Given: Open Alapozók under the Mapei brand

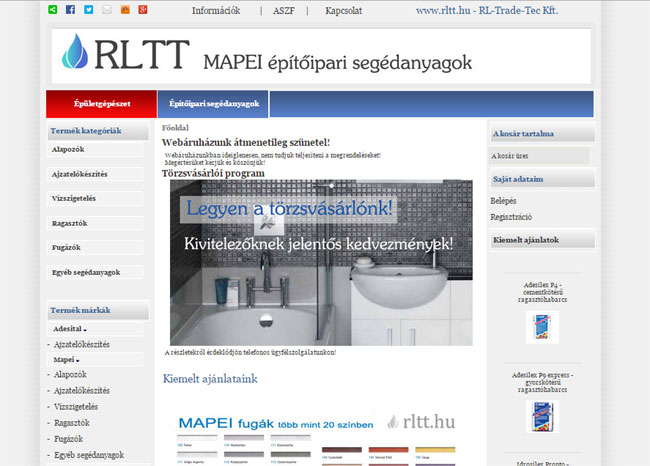Looking at the screenshot, I should (70, 374).
